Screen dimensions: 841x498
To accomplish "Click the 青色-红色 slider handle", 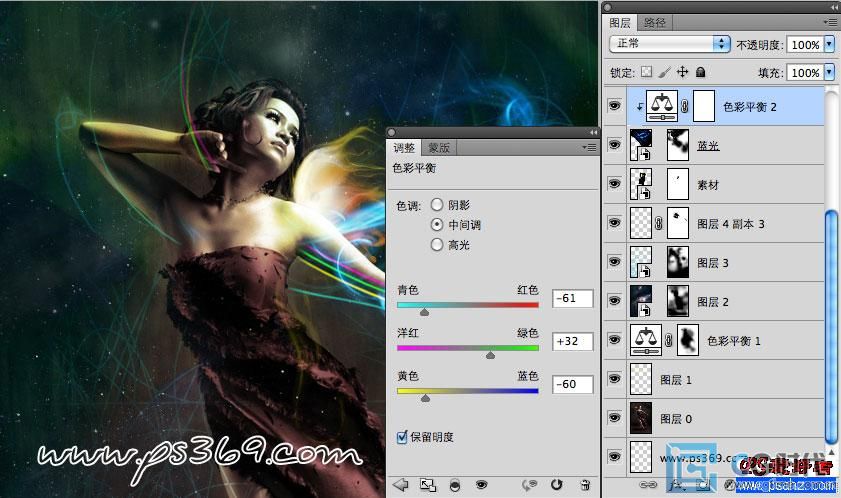I will pos(424,312).
